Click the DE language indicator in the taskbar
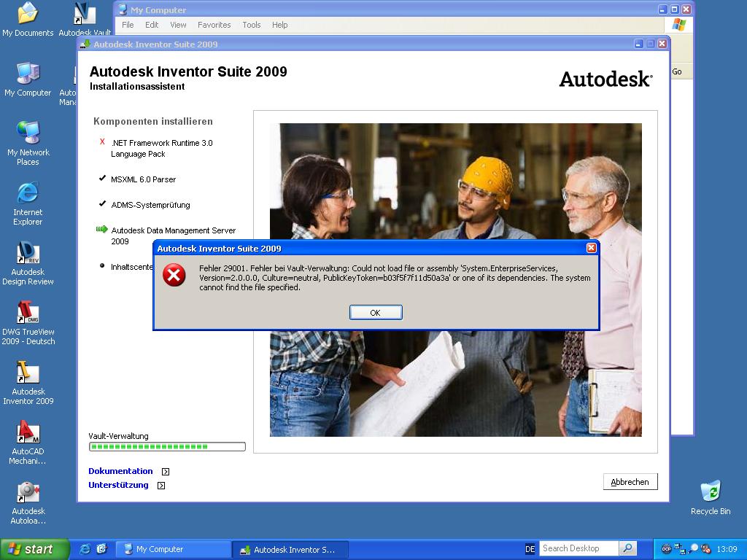Image resolution: width=747 pixels, height=560 pixels. (530, 549)
